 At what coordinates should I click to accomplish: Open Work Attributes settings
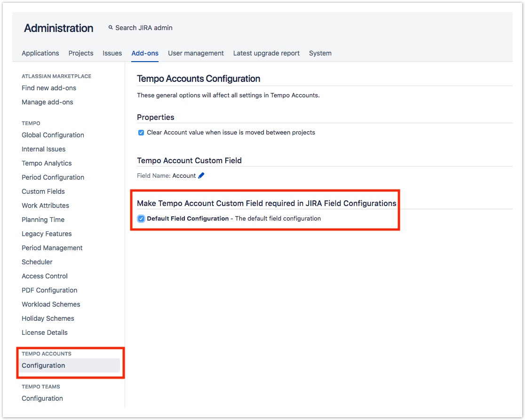point(45,206)
